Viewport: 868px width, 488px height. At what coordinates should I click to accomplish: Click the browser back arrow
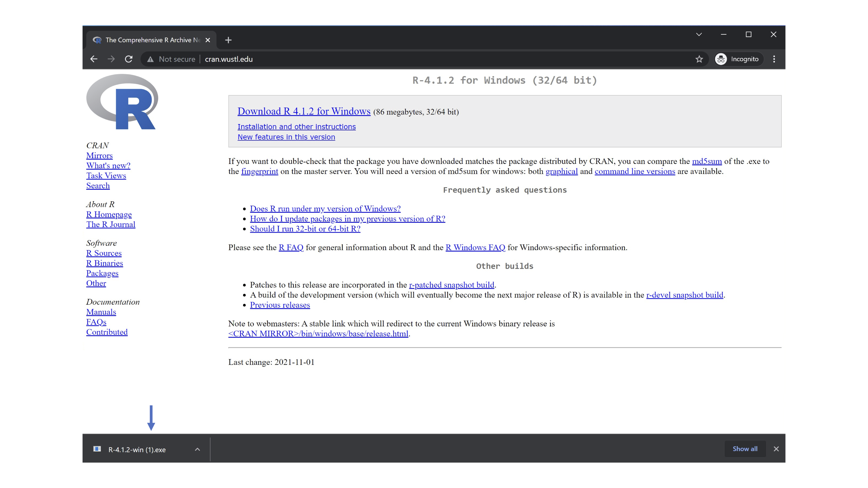coord(94,59)
